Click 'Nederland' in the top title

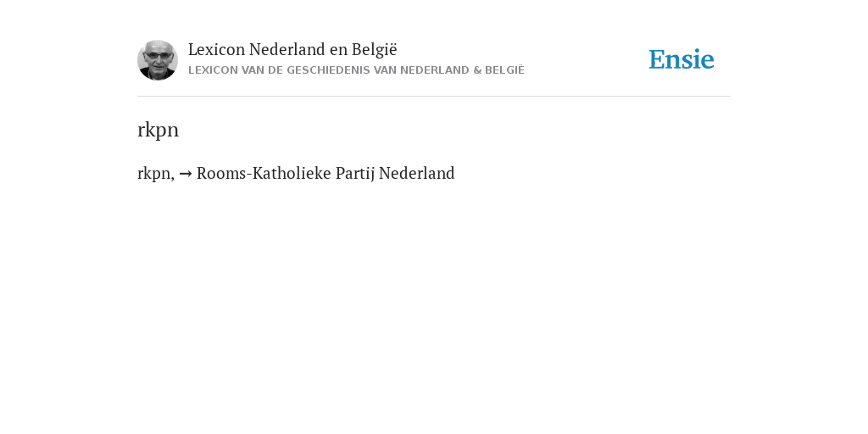tap(287, 49)
